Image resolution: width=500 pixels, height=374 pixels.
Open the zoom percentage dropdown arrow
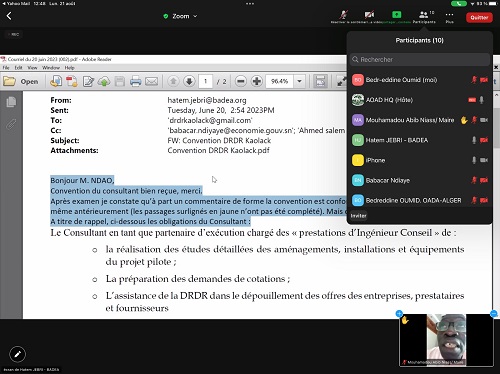[299, 81]
